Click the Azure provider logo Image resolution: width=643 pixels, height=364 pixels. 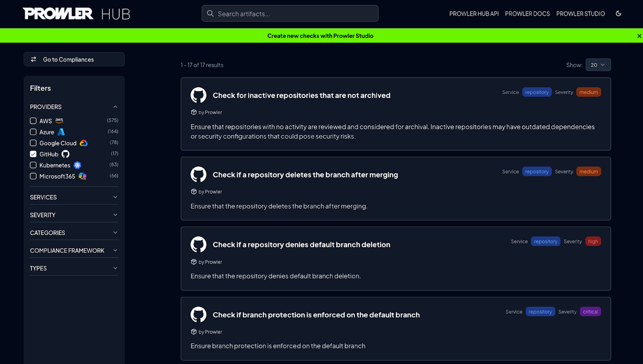click(61, 132)
